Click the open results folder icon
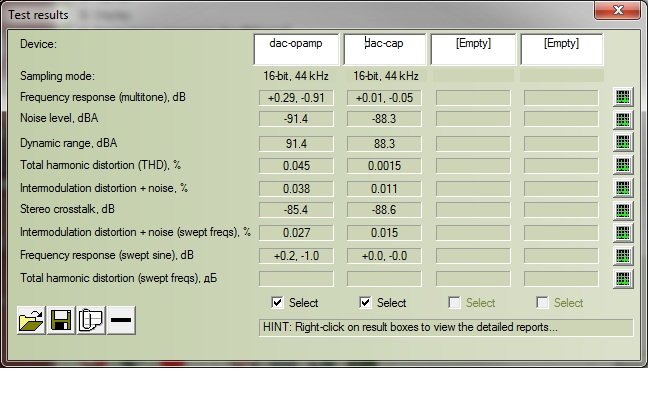648x406 pixels. [31, 320]
